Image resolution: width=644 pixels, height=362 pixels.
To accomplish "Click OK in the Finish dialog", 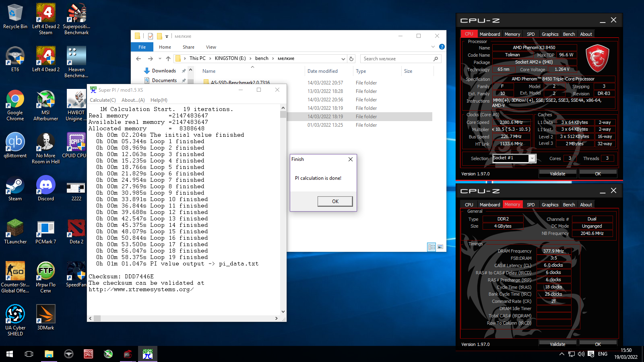I will tap(335, 201).
